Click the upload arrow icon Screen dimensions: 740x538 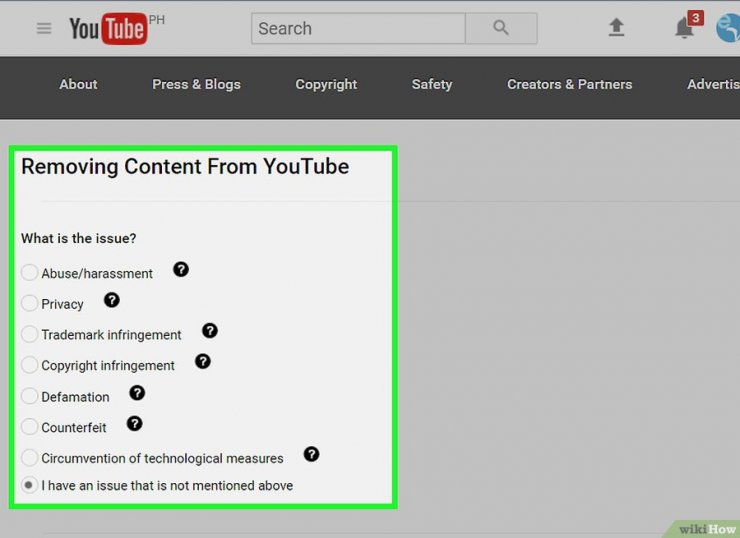point(616,27)
